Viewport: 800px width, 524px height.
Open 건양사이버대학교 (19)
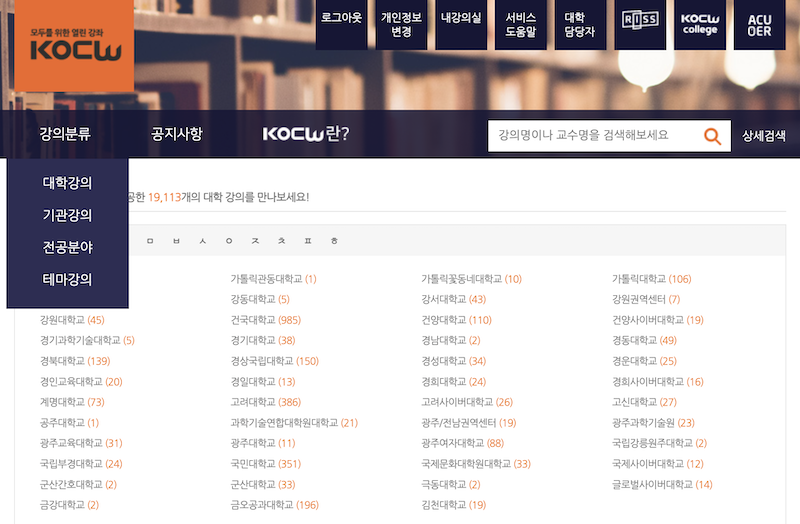pos(658,320)
